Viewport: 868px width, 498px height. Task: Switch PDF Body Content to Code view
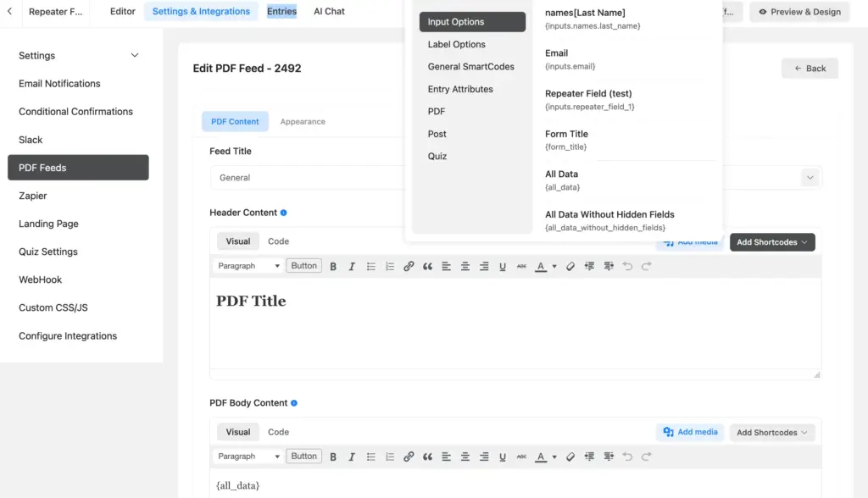coord(278,432)
